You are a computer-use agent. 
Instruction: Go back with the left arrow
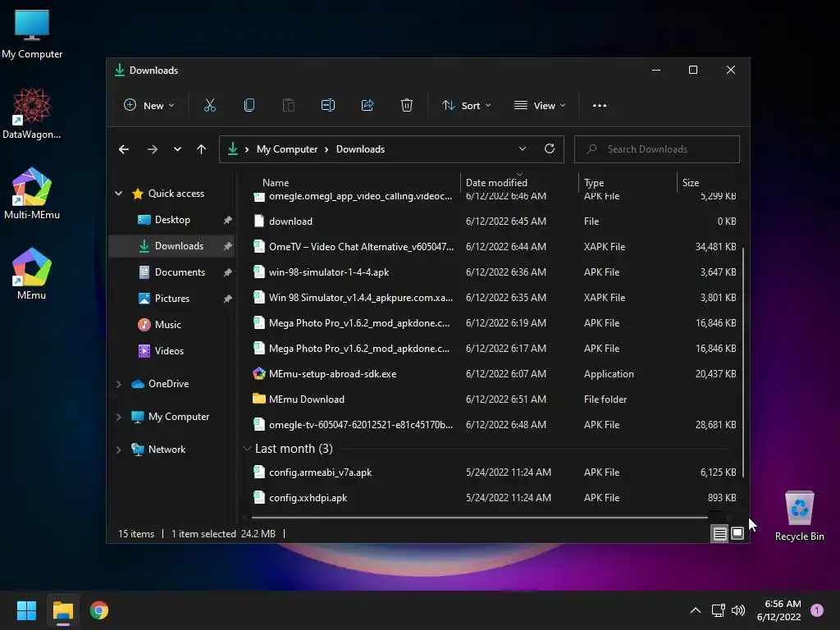[x=124, y=149]
